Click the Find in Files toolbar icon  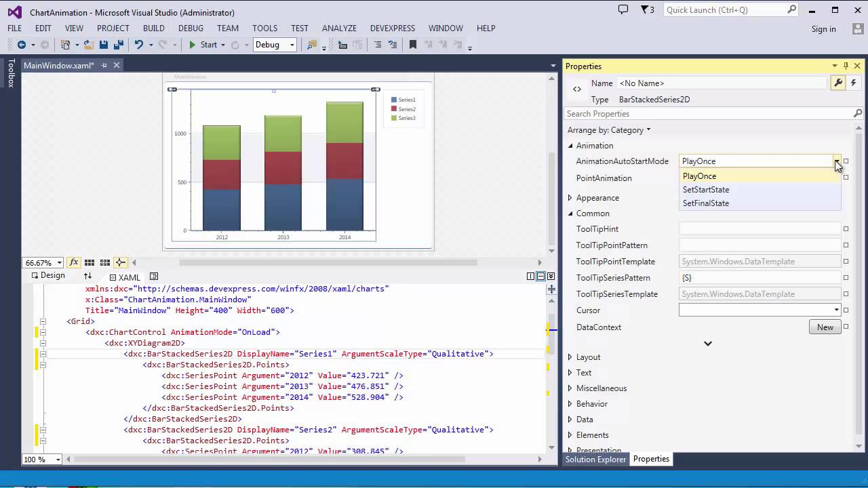[x=311, y=45]
